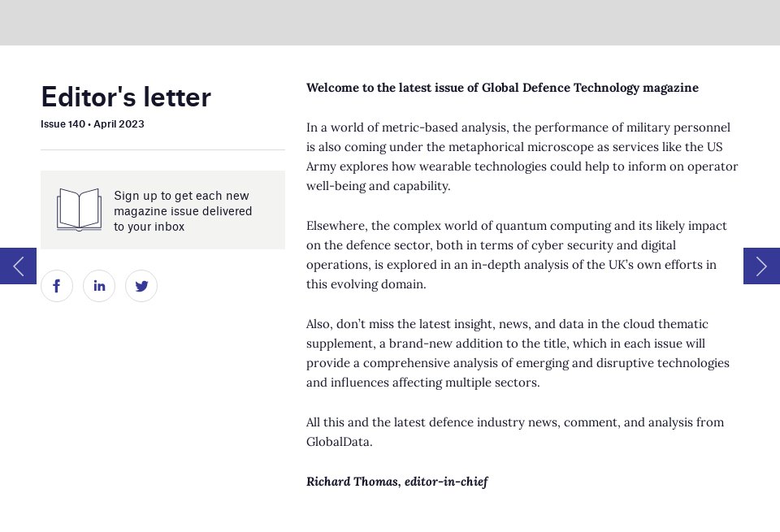The image size is (780, 532).
Task: Select Richard Thomas editor-in-chief byline
Action: [x=396, y=482]
